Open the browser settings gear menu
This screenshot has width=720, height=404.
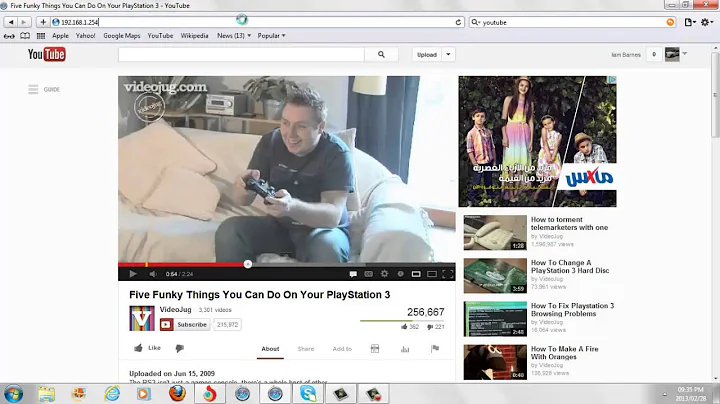tap(707, 22)
